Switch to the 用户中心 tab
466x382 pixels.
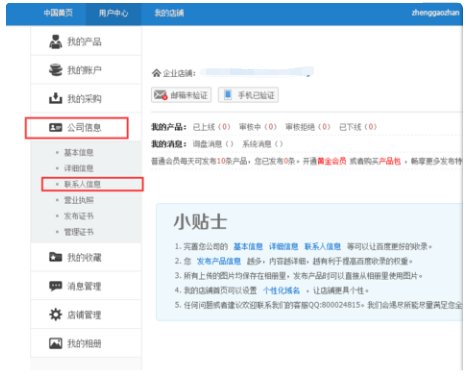point(113,13)
